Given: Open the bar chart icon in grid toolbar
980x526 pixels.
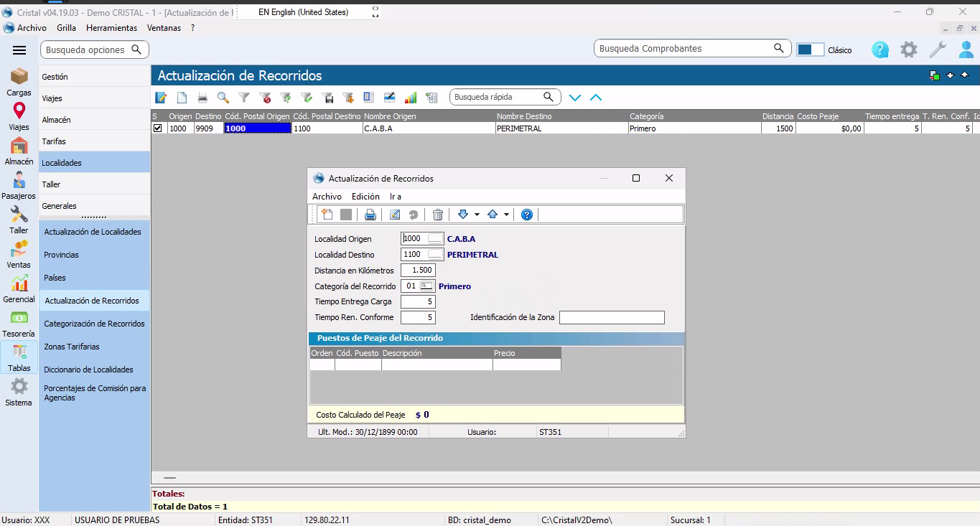Looking at the screenshot, I should [411, 98].
